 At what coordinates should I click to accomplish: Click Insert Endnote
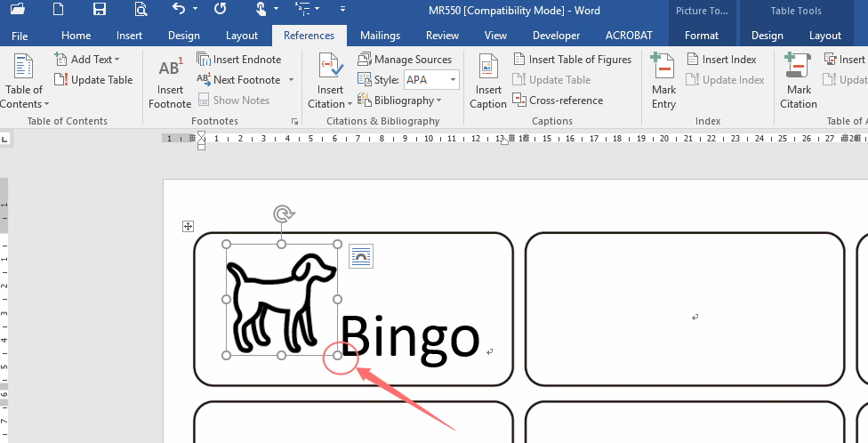239,60
